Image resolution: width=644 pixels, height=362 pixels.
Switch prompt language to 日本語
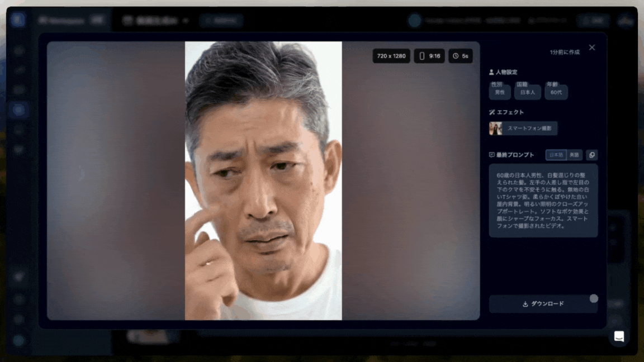coord(556,155)
